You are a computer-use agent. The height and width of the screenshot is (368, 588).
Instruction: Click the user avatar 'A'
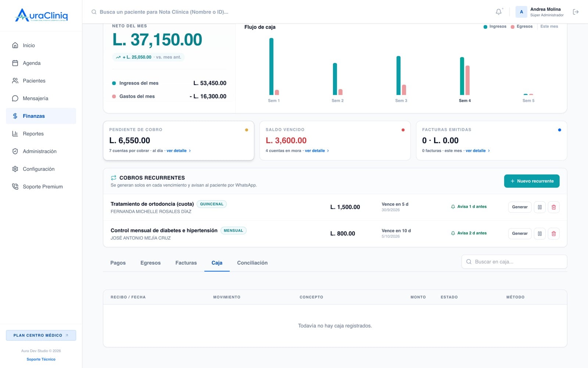[521, 12]
